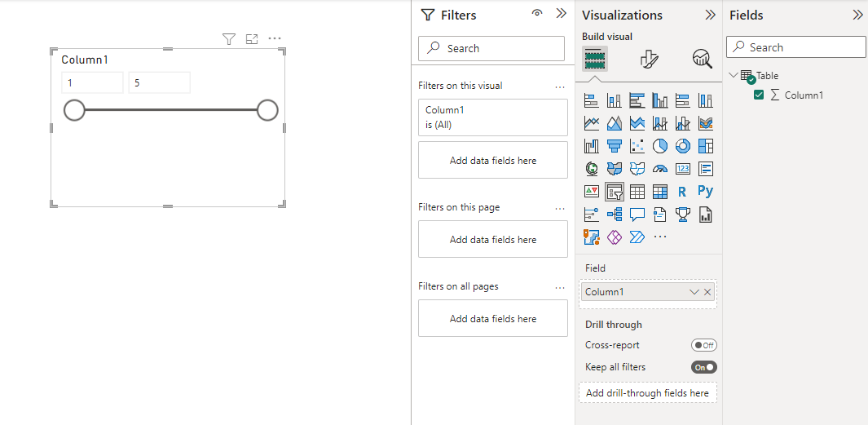This screenshot has width=868, height=425.
Task: Open Filters on this page options
Action: tap(560, 208)
